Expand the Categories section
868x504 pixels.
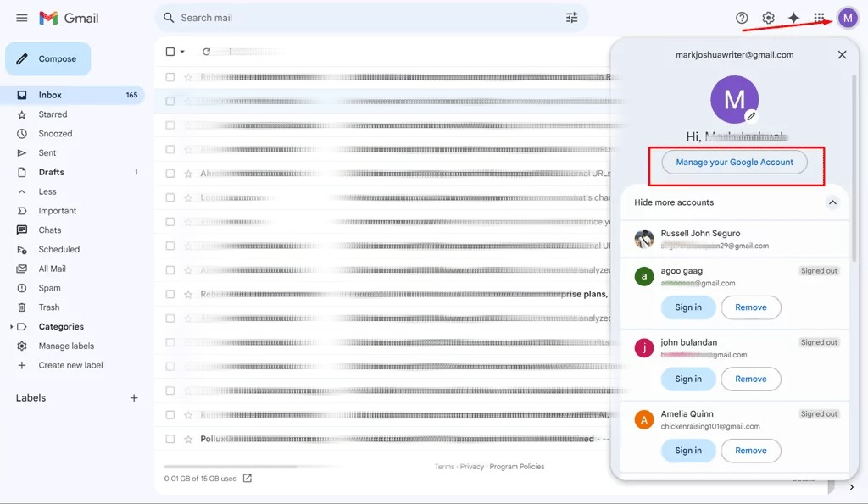pyautogui.click(x=11, y=326)
